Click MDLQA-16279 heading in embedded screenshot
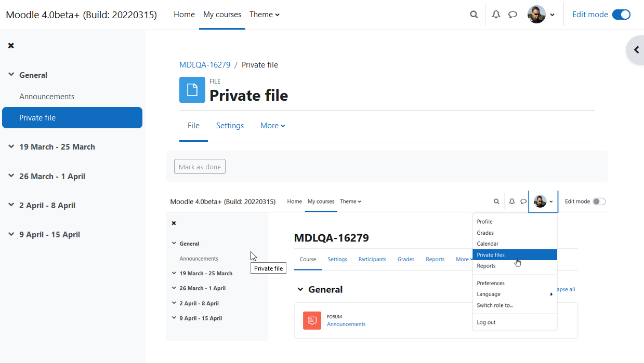Image resolution: width=644 pixels, height=363 pixels. (x=332, y=238)
